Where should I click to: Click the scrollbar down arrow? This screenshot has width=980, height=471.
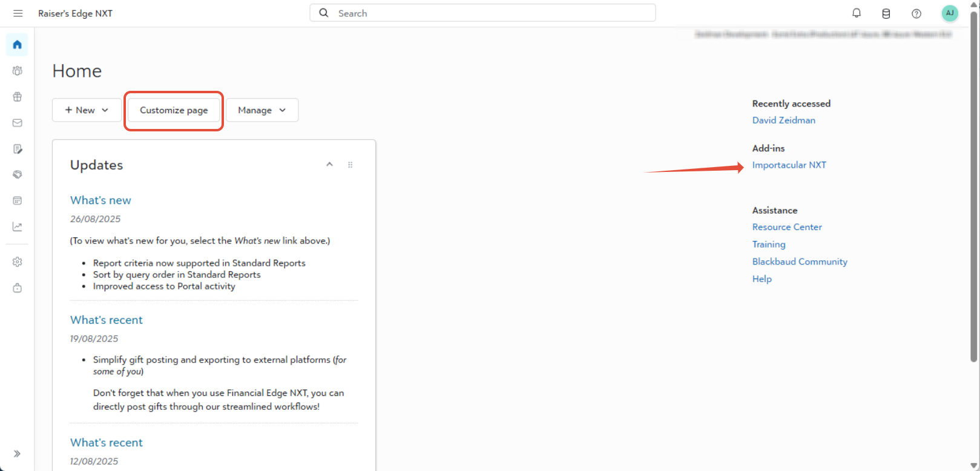tap(975, 466)
